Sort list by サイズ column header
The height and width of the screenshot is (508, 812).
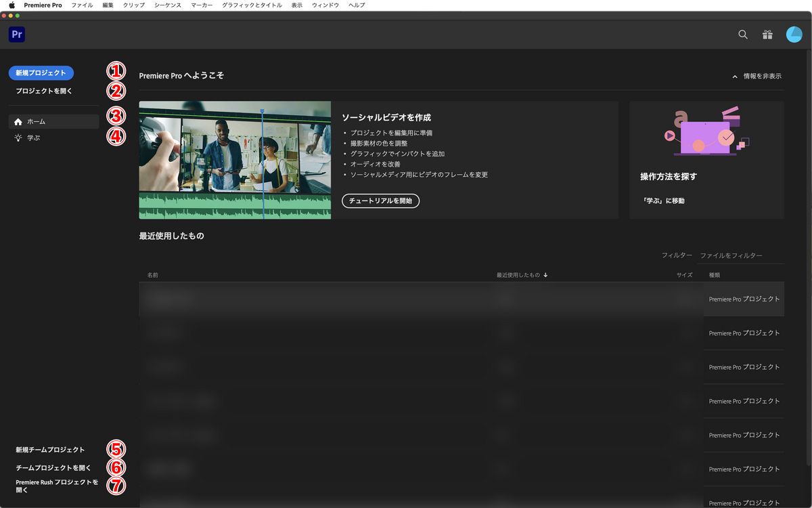point(684,275)
